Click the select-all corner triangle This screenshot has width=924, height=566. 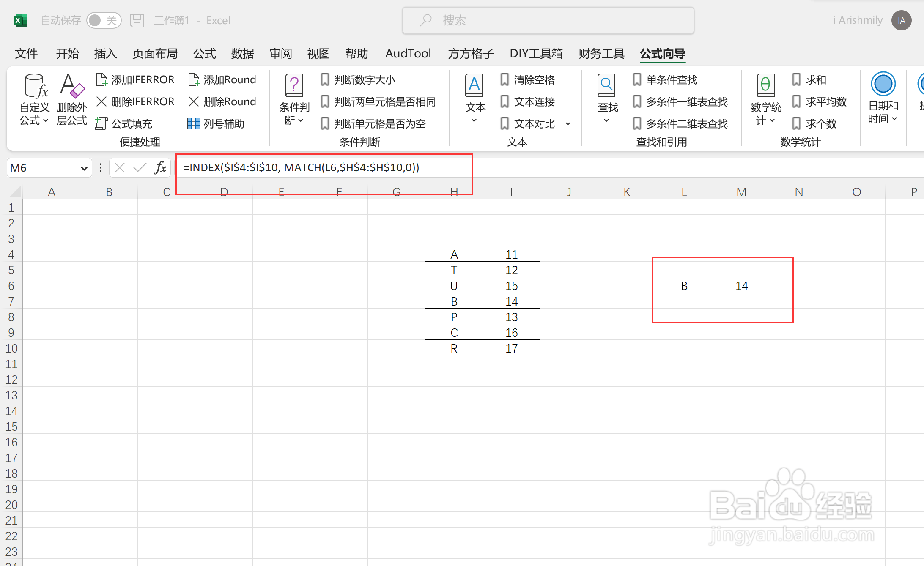tap(15, 191)
